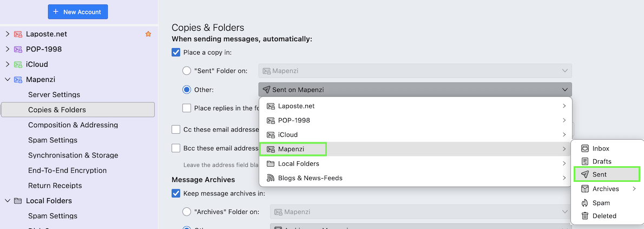This screenshot has height=229, width=644.
Task: Select the '"Sent" Folder on' radio button
Action: (x=187, y=70)
